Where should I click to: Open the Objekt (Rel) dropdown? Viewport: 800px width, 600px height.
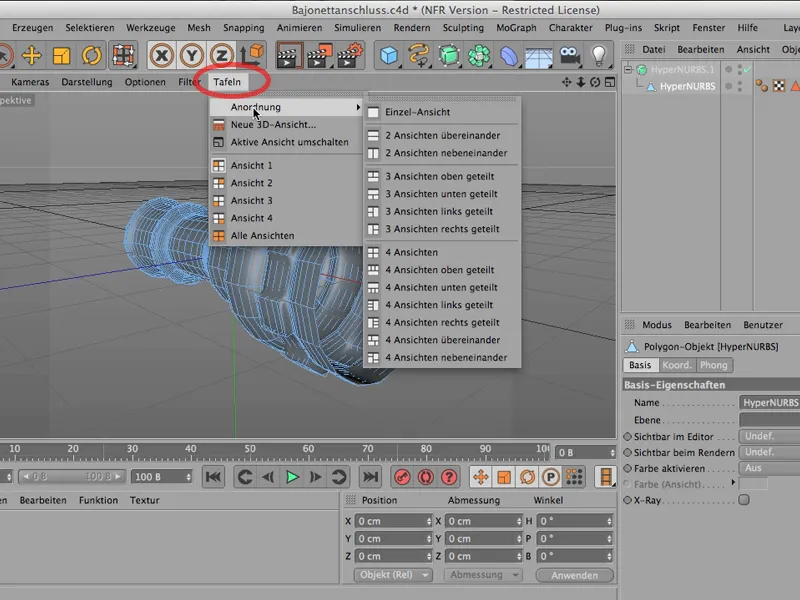click(x=393, y=575)
